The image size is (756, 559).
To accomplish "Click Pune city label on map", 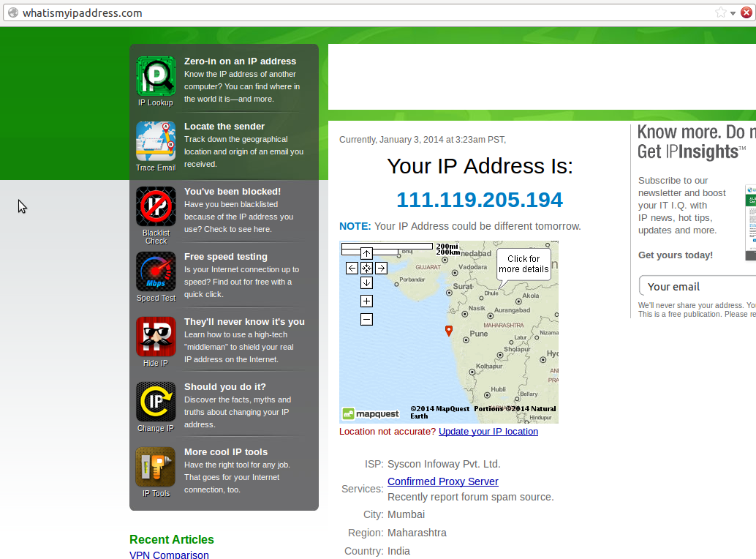I will tap(479, 334).
